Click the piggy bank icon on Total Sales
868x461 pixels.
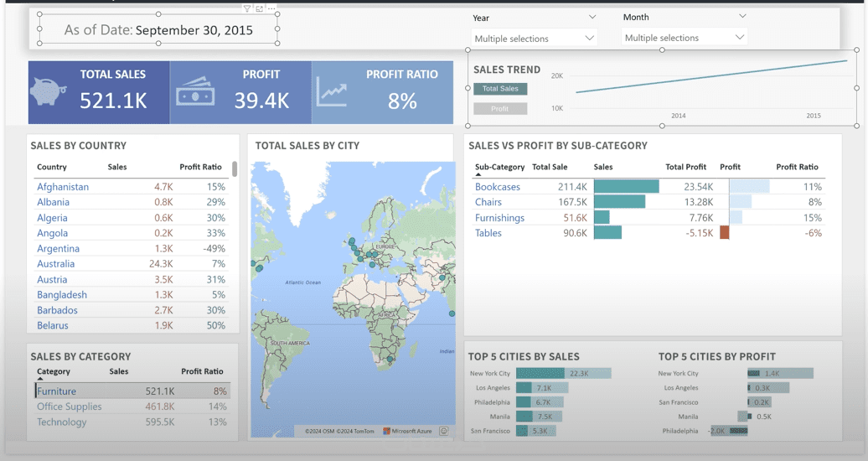point(48,91)
